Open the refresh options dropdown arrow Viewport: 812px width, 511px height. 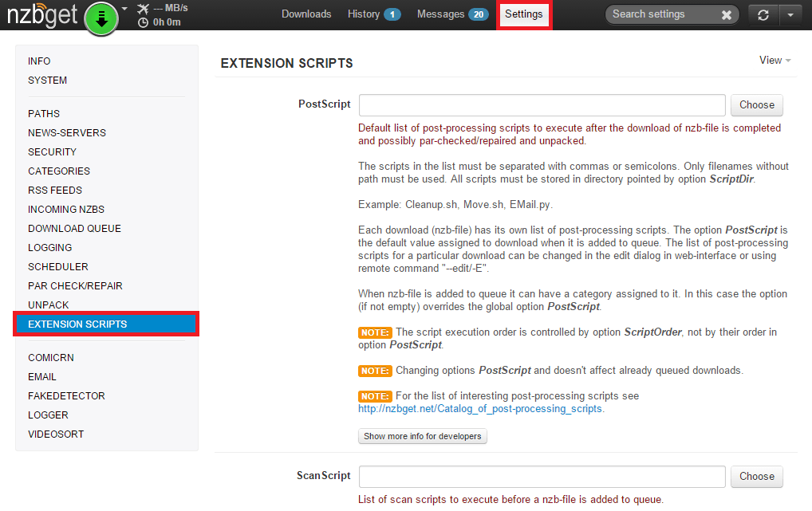click(x=790, y=14)
